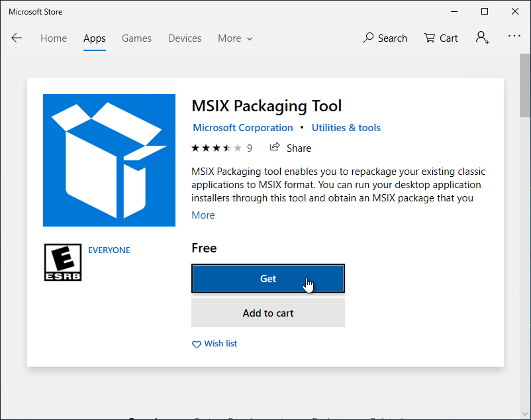Click the Add to cart button
This screenshot has width=531, height=420.
268,313
